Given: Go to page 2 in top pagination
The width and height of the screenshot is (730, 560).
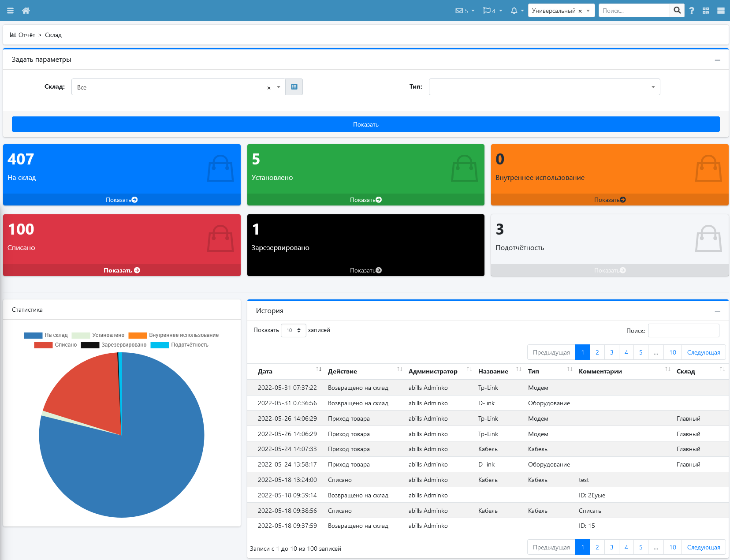Looking at the screenshot, I should [597, 352].
